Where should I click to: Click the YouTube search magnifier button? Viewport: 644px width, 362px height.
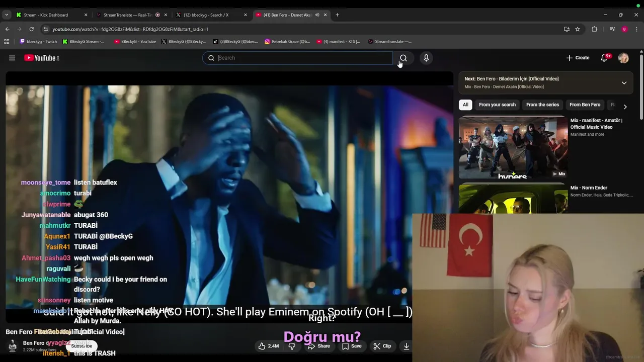[x=403, y=58]
